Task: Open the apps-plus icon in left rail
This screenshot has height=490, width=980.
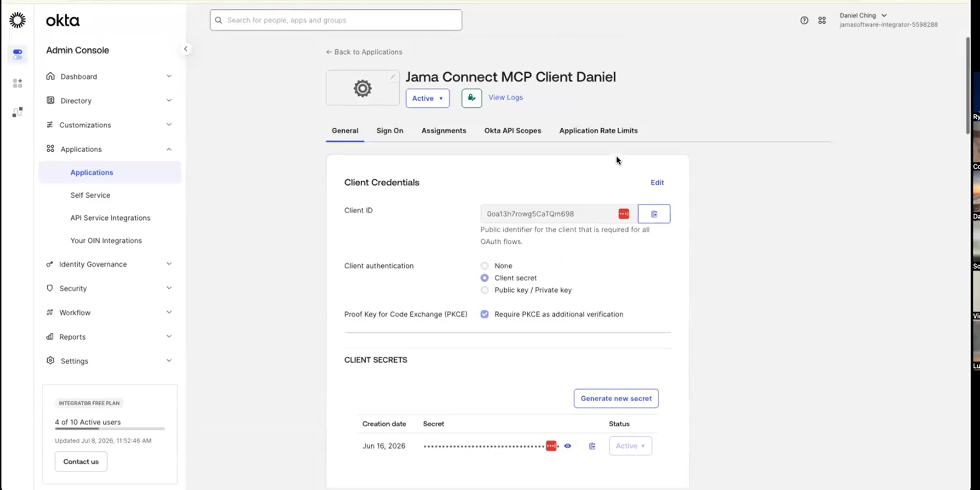Action: [x=18, y=83]
